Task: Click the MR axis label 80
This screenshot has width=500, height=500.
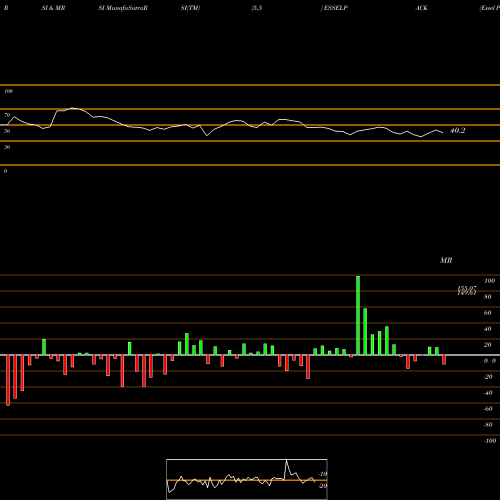Action: 488,297
